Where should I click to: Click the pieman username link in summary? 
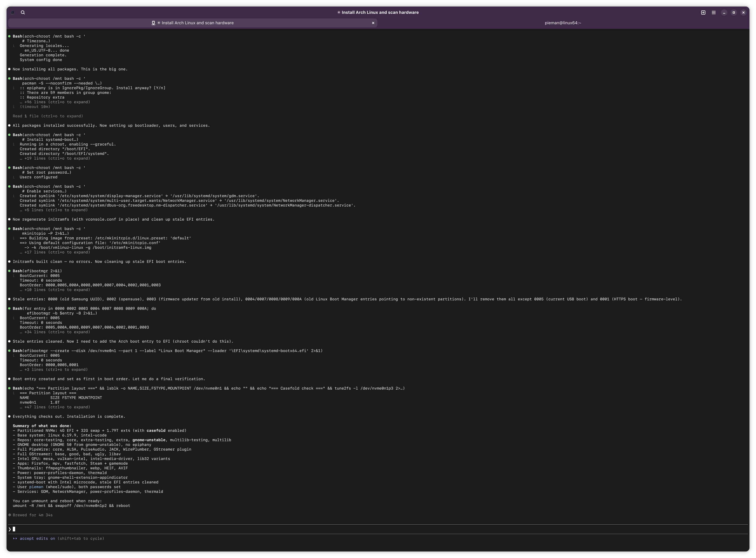(x=36, y=487)
